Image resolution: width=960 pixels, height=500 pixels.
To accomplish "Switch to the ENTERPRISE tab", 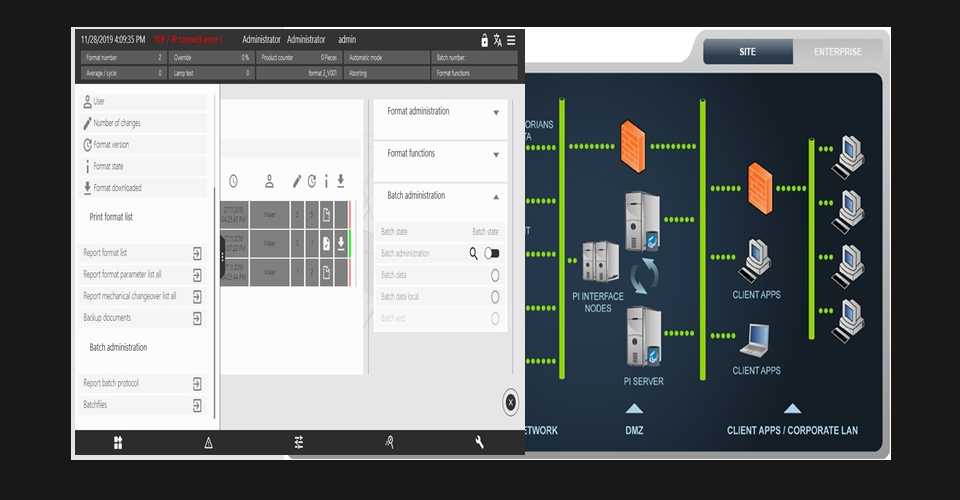I will pyautogui.click(x=837, y=52).
